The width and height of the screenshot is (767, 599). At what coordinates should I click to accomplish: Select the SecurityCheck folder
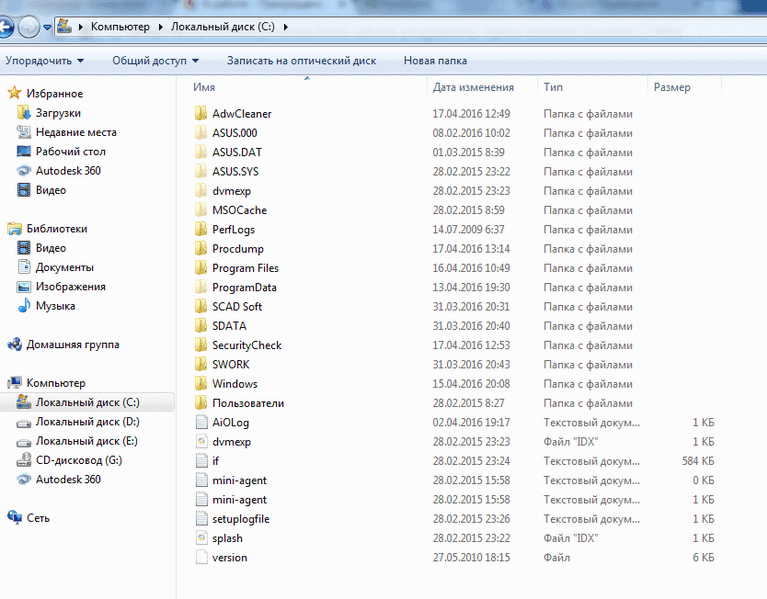(247, 345)
